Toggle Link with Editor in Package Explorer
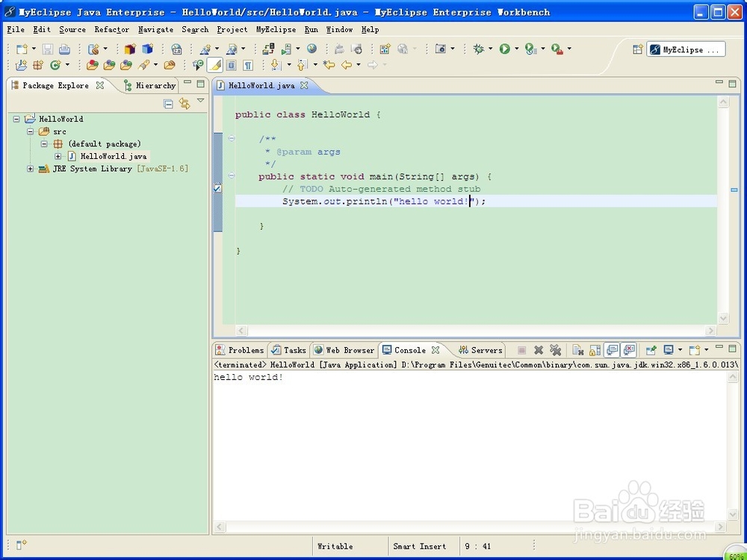747x560 pixels. click(185, 103)
